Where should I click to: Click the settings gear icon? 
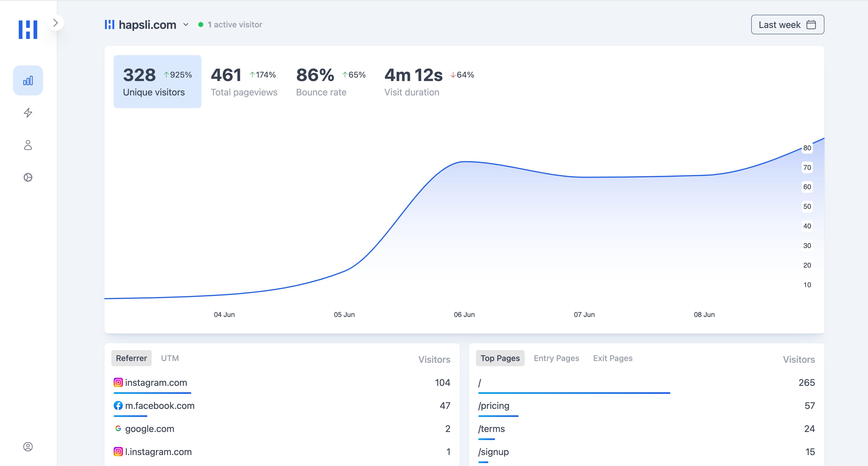[28, 176]
